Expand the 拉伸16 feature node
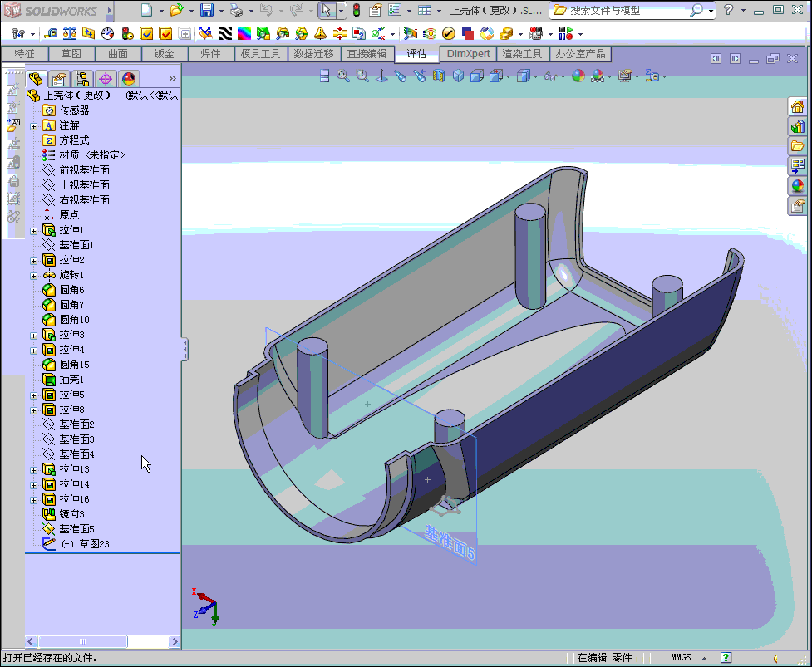Viewport: 812px width, 667px height. 34,500
